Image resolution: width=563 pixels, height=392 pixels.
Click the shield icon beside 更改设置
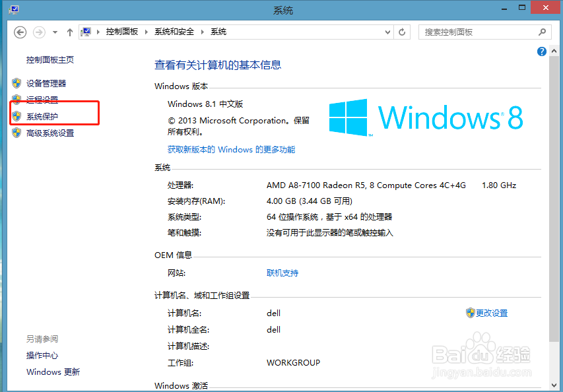pos(470,313)
